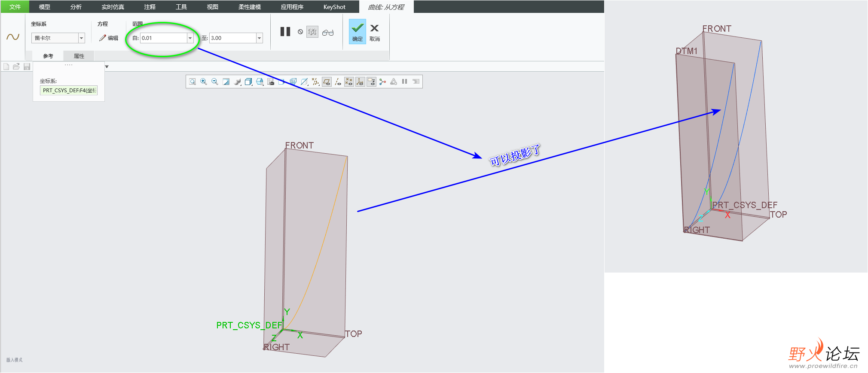Screen dimensions: 868x373
Task: Expand the 自 0.01 value dropdown arrow
Action: (x=190, y=38)
